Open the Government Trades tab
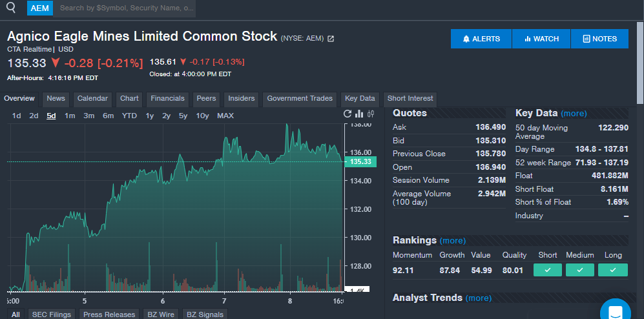The image size is (644, 319). 300,99
